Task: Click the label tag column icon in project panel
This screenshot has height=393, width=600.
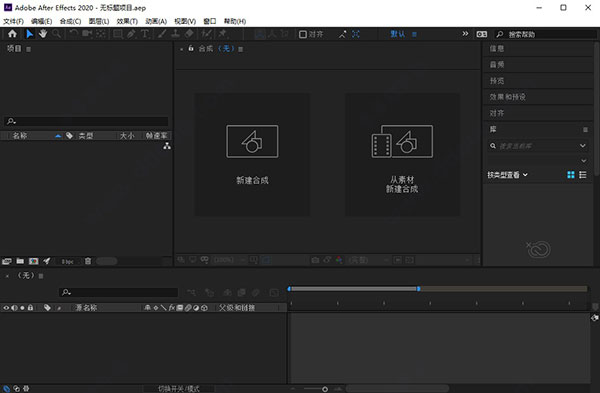Action: [69, 135]
